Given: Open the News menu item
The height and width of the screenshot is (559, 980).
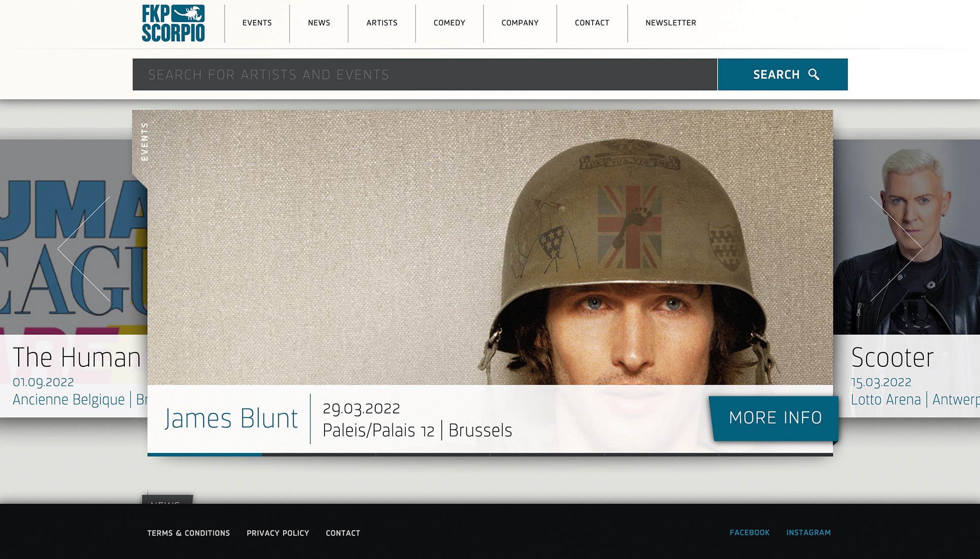Looking at the screenshot, I should tap(319, 23).
